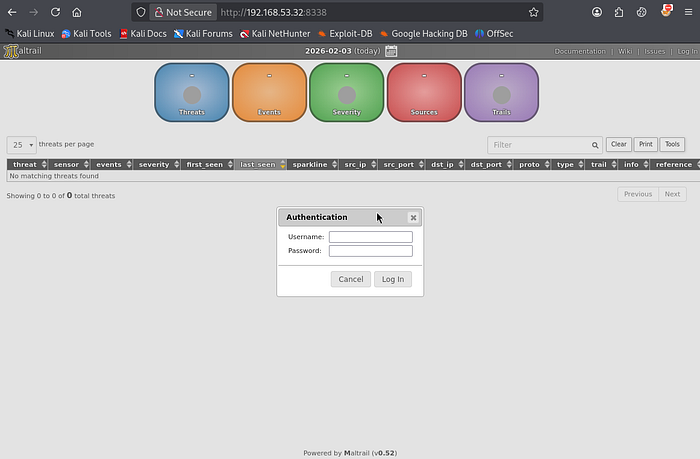
Task: Open the Kali Docs bookmark
Action: [x=143, y=33]
